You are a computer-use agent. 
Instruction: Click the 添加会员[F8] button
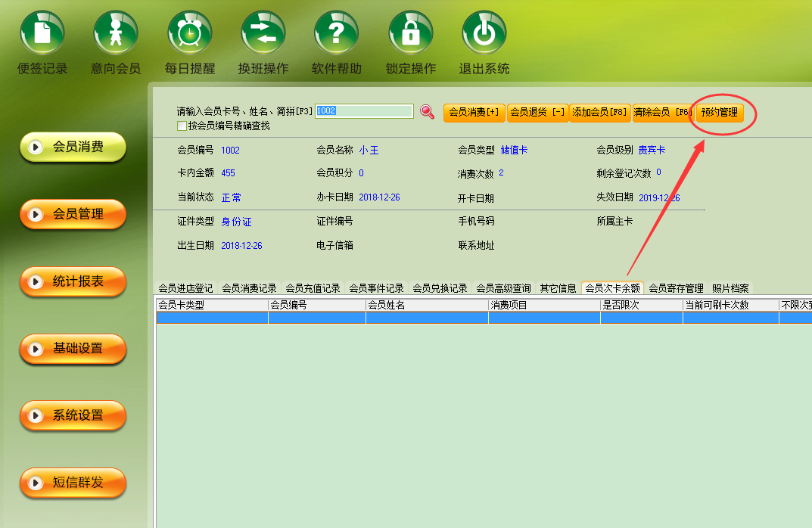[599, 112]
